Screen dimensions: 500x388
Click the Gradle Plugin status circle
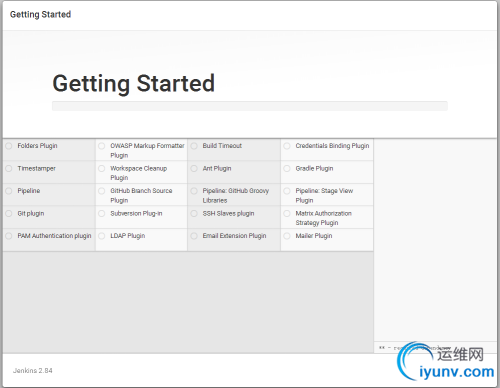[287, 169]
